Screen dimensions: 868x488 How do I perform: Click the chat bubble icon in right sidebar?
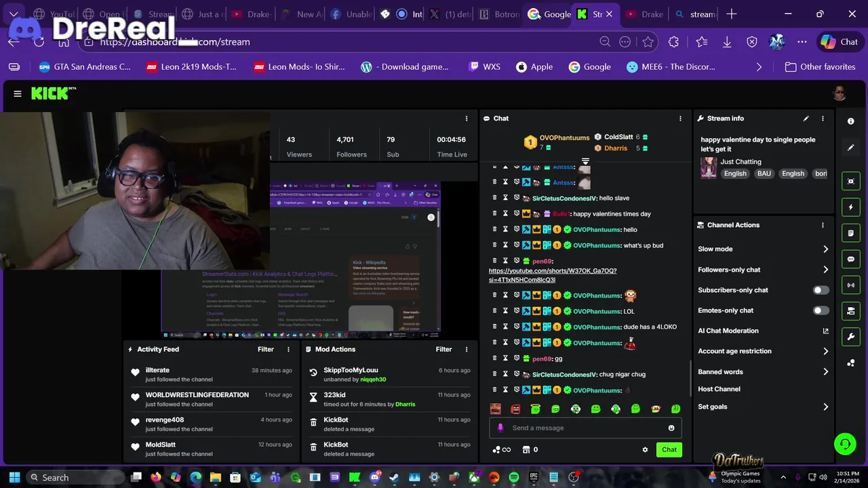pyautogui.click(x=851, y=259)
